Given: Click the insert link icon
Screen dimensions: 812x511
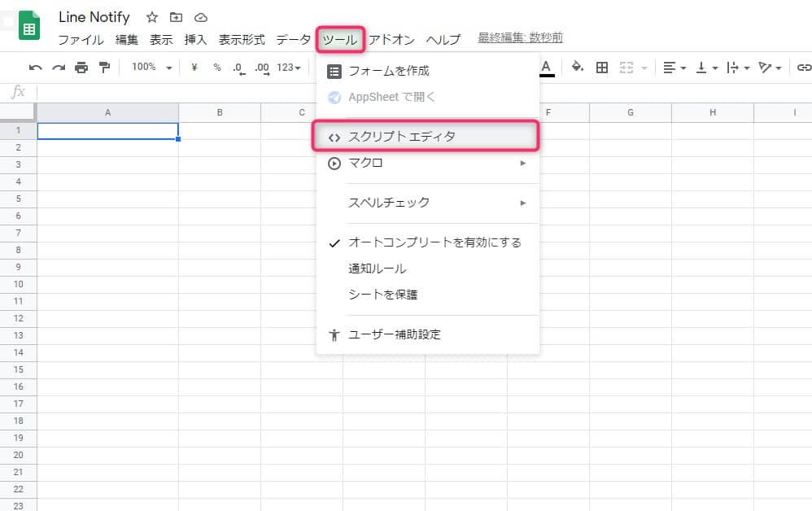Looking at the screenshot, I should [803, 68].
